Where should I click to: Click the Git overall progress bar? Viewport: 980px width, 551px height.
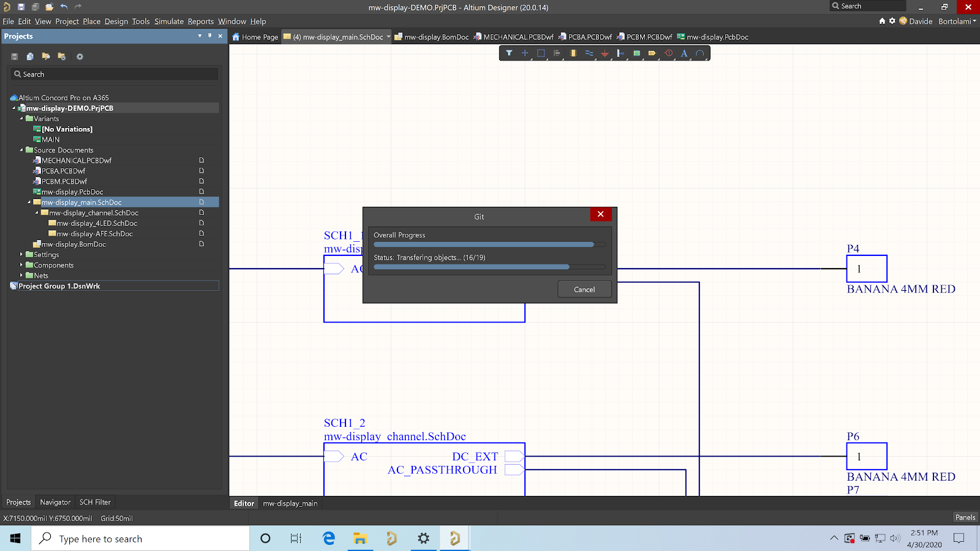tap(489, 244)
